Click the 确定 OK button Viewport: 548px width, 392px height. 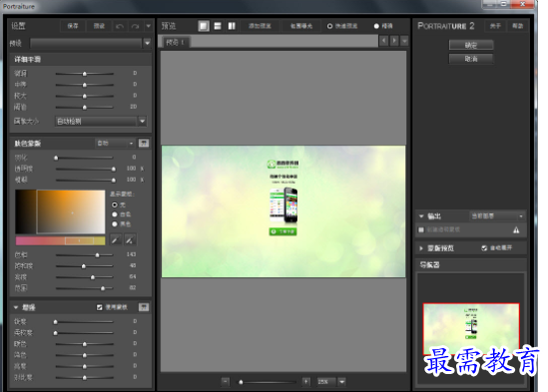(x=471, y=45)
